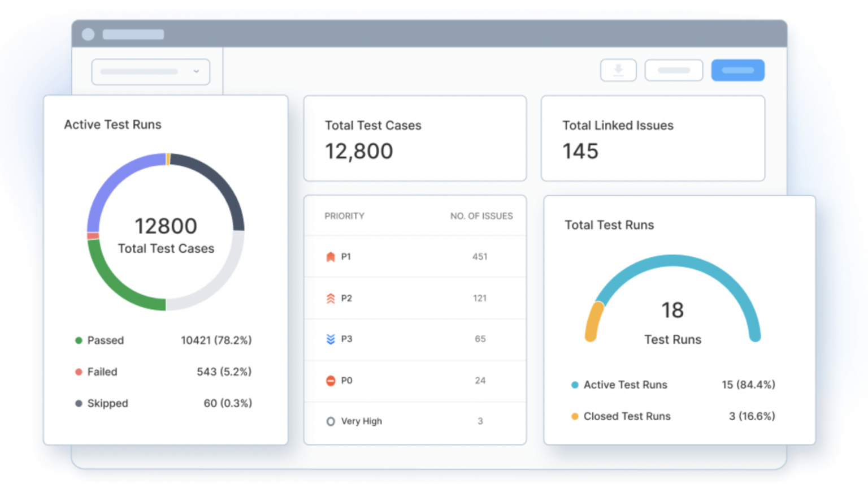Select the P3 blue chevron icon

tap(331, 339)
